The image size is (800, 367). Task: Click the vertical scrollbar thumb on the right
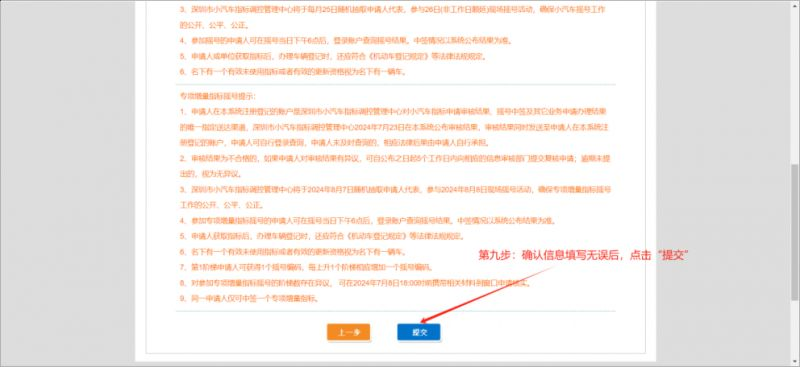coord(795,232)
